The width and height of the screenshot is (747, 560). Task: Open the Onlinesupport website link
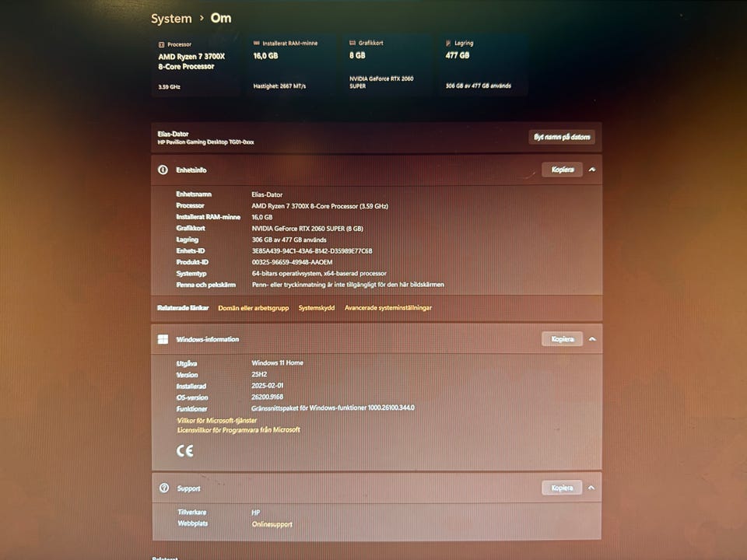pyautogui.click(x=272, y=524)
